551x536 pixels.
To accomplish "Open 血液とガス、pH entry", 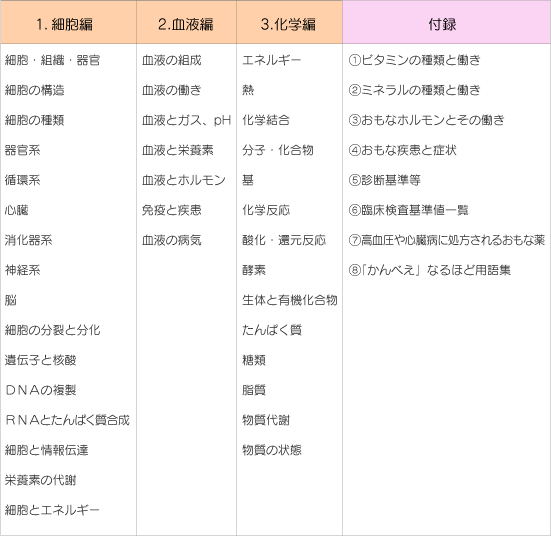I will [187, 120].
